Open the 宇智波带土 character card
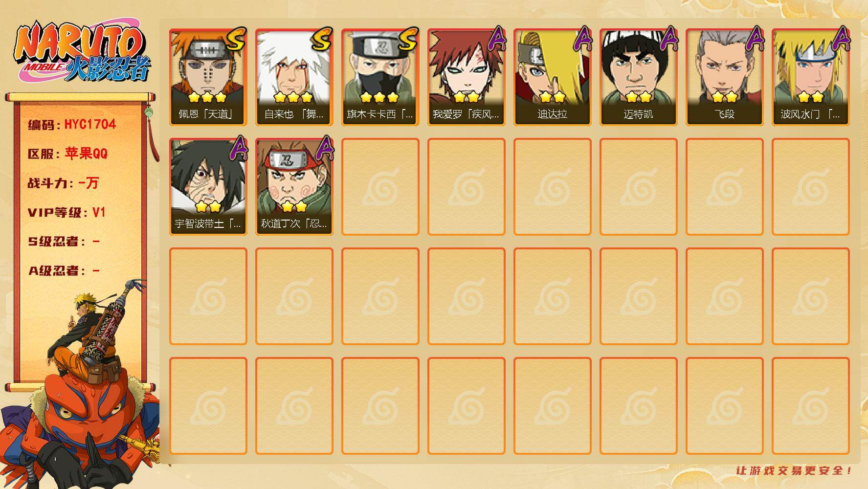 pyautogui.click(x=208, y=187)
